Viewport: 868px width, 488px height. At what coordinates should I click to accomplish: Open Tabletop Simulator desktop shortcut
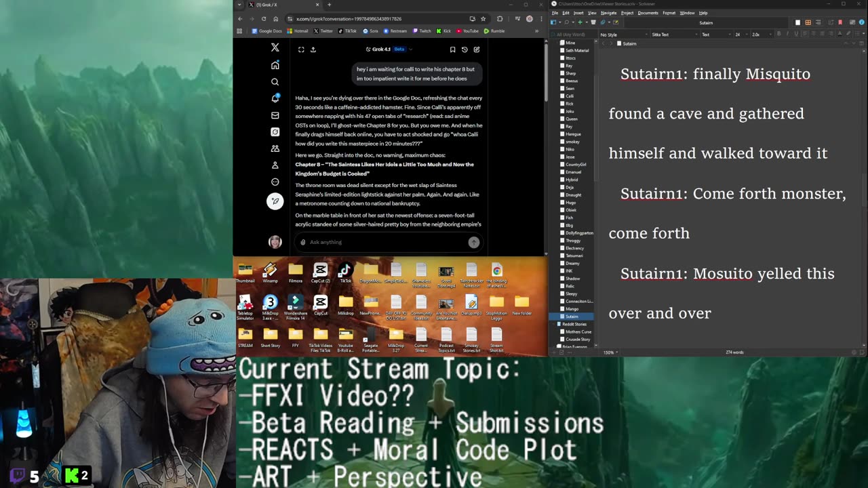coord(245,307)
